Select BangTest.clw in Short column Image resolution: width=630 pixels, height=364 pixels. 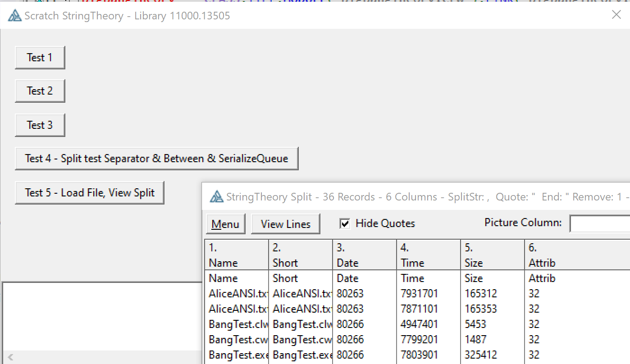point(301,324)
